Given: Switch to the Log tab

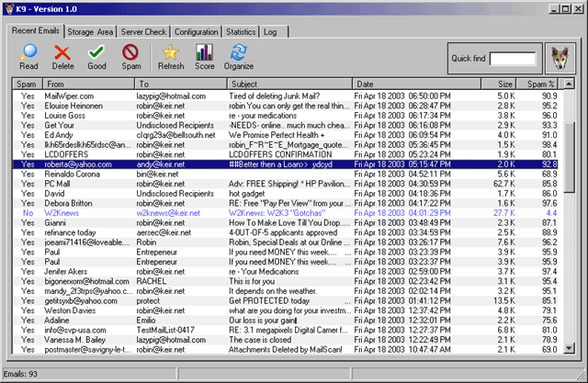Looking at the screenshot, I should point(270,31).
